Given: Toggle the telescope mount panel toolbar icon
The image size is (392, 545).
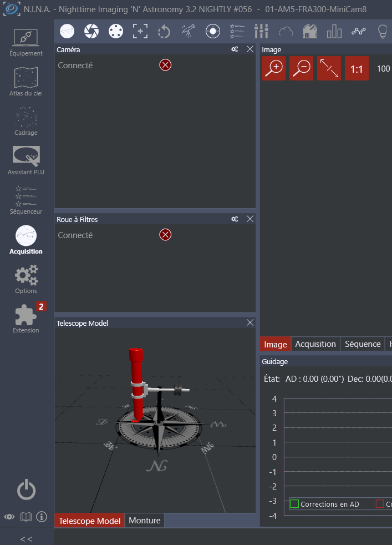Looking at the screenshot, I should [189, 31].
